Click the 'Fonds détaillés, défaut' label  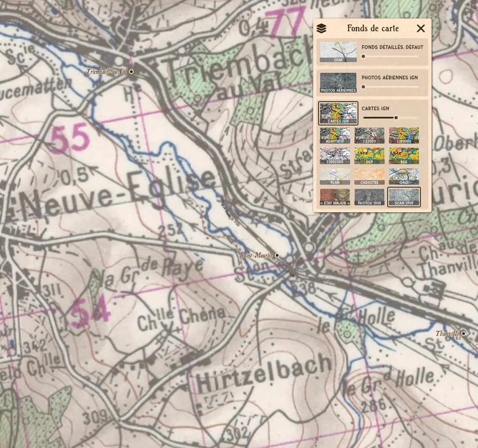click(x=393, y=47)
